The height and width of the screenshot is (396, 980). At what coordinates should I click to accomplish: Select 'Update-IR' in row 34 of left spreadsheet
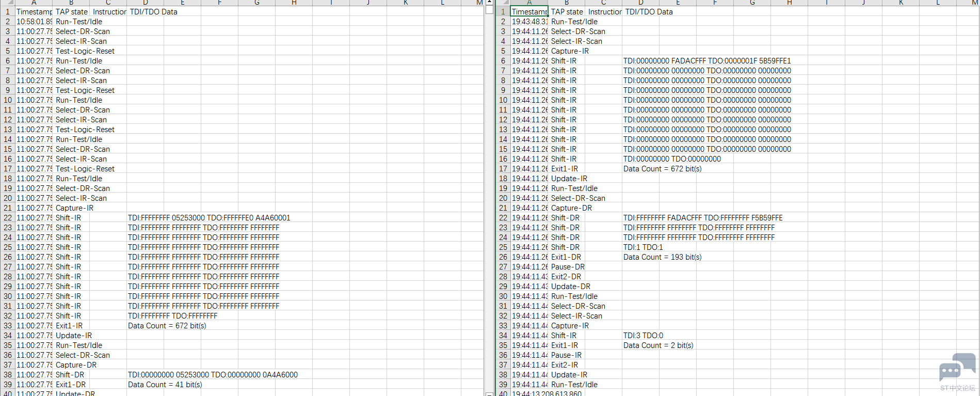click(74, 335)
